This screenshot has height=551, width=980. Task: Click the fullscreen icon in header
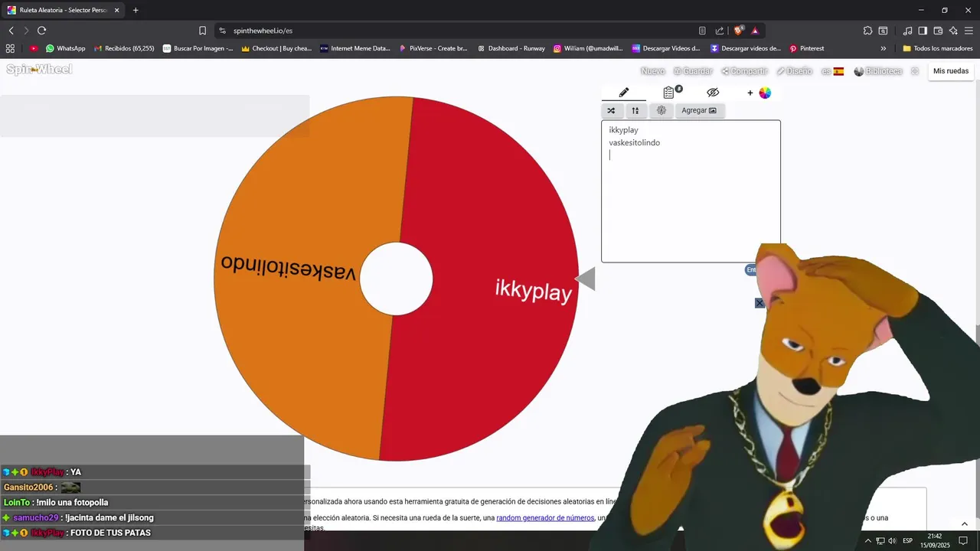click(914, 71)
